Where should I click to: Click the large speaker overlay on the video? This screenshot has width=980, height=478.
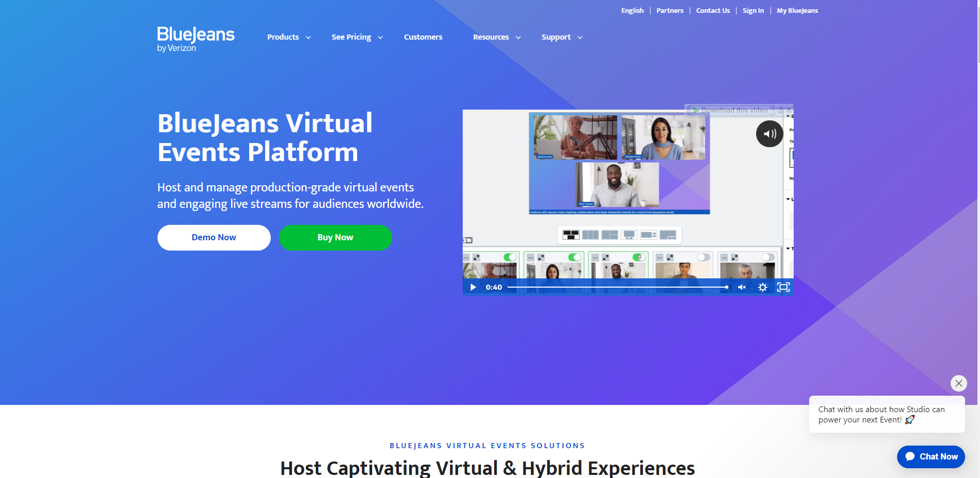pyautogui.click(x=769, y=133)
